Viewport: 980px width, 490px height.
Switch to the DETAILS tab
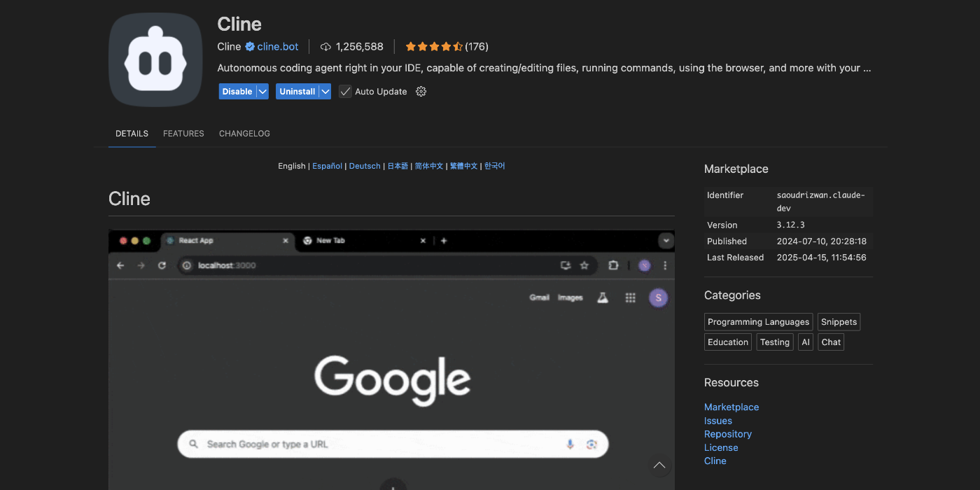(132, 134)
